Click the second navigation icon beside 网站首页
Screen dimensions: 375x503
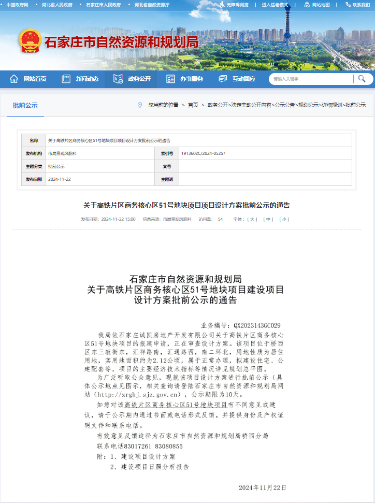pyautogui.click(x=66, y=79)
